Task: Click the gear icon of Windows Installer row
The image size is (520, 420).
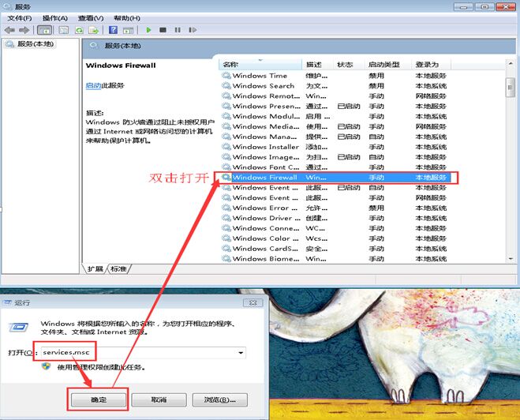Action: (226, 147)
